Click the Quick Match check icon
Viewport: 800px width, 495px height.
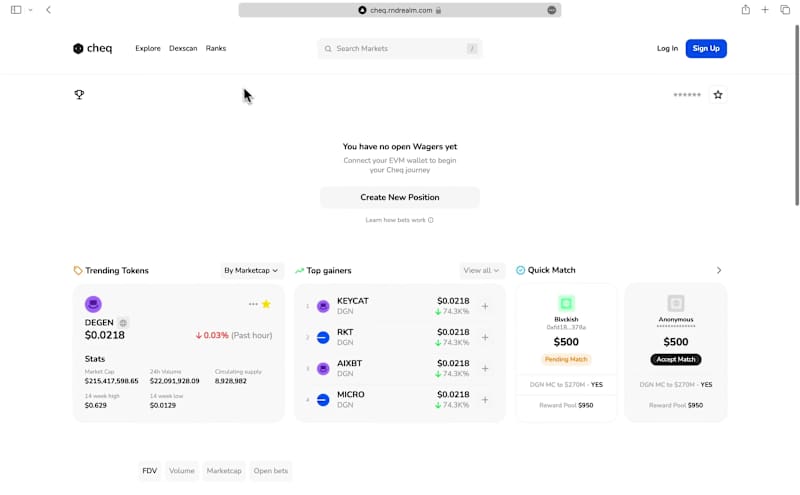[520, 270]
